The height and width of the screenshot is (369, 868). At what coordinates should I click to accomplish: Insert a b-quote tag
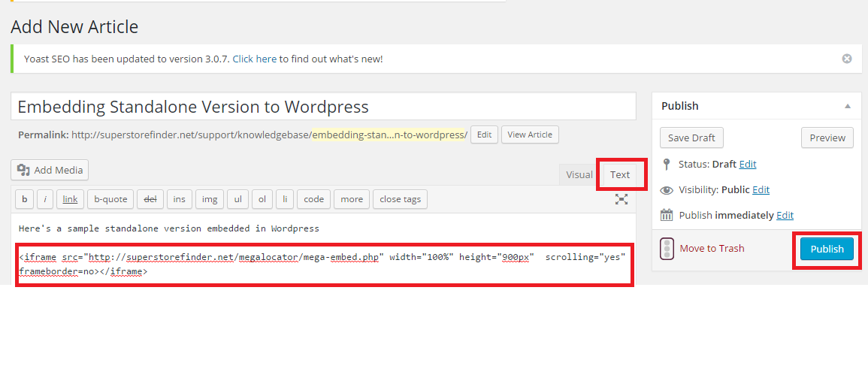coord(110,199)
